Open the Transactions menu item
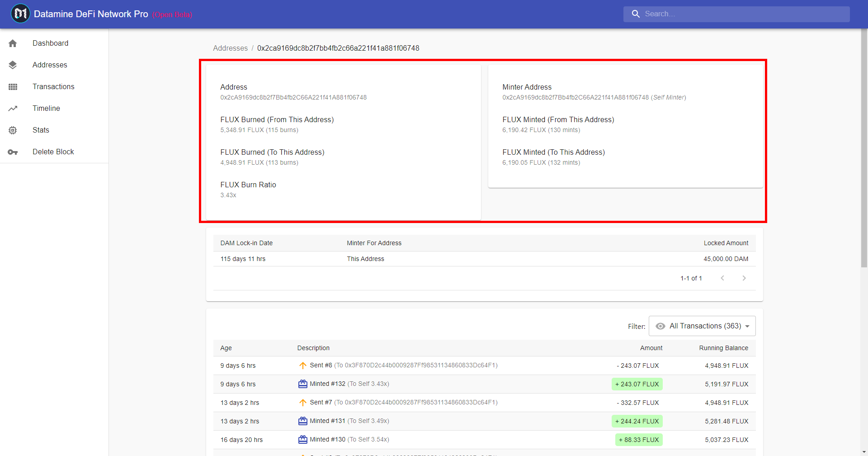Screen dimensions: 868x456 click(54, 87)
